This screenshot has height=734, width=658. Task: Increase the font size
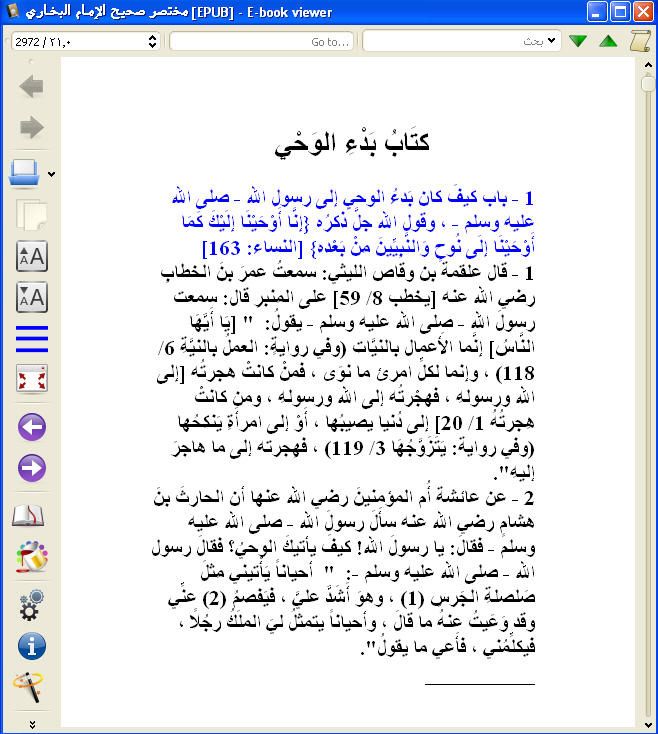pos(31,256)
